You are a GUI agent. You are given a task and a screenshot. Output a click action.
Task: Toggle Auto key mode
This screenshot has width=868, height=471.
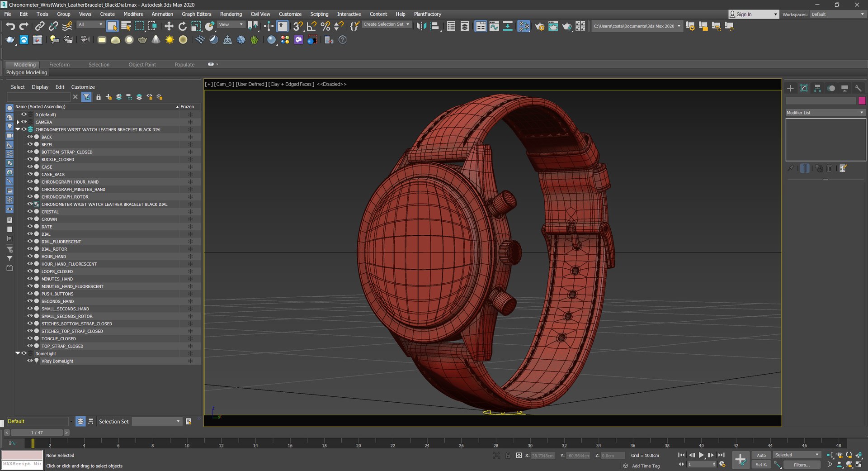761,455
